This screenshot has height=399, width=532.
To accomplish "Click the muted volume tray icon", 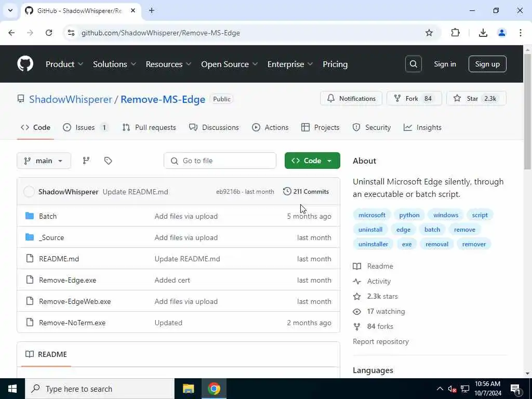I will (x=452, y=389).
